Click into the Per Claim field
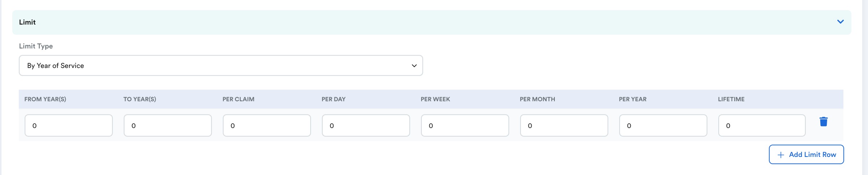This screenshot has width=868, height=175. (x=267, y=125)
